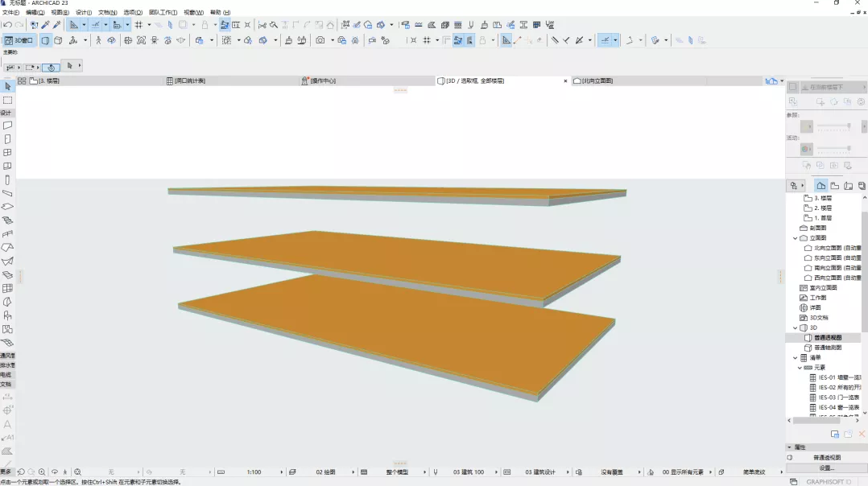Select 普通轴测图 in the navigator
Viewport: 868px width, 486px height.
pyautogui.click(x=827, y=348)
